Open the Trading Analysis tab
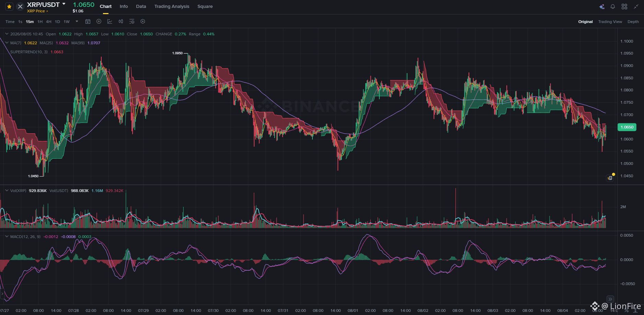Screen dimensions: 644x315 pos(172,7)
